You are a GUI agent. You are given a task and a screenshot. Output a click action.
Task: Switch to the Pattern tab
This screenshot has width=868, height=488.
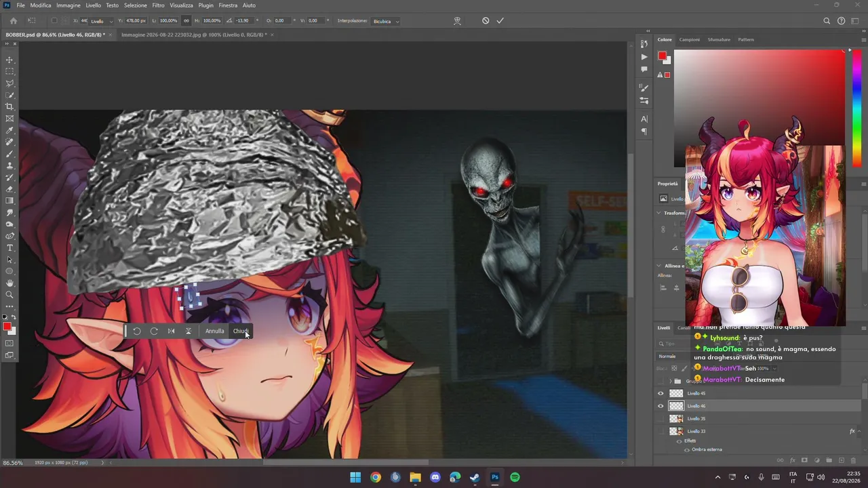pos(746,39)
